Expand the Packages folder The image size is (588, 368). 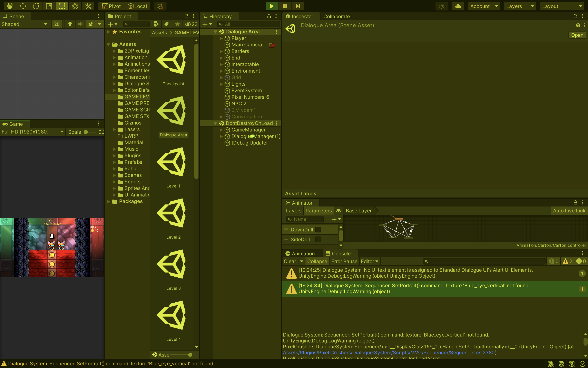point(109,201)
